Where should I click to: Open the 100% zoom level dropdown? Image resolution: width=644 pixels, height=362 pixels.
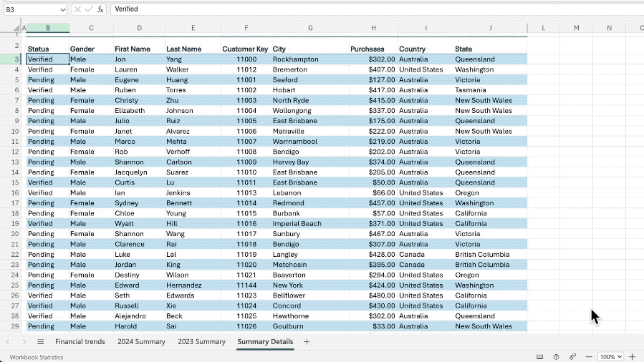(x=610, y=357)
